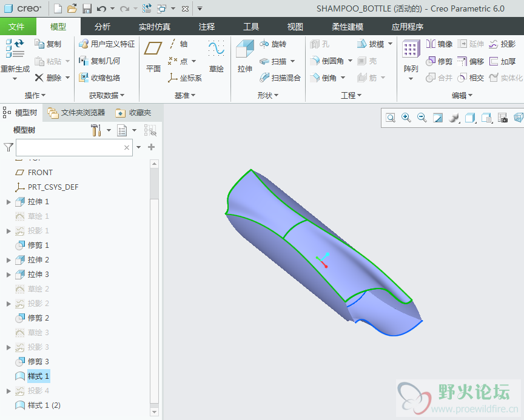The width and height of the screenshot is (524, 420).
Task: Switch to the 分析 analysis tab
Action: [102, 27]
